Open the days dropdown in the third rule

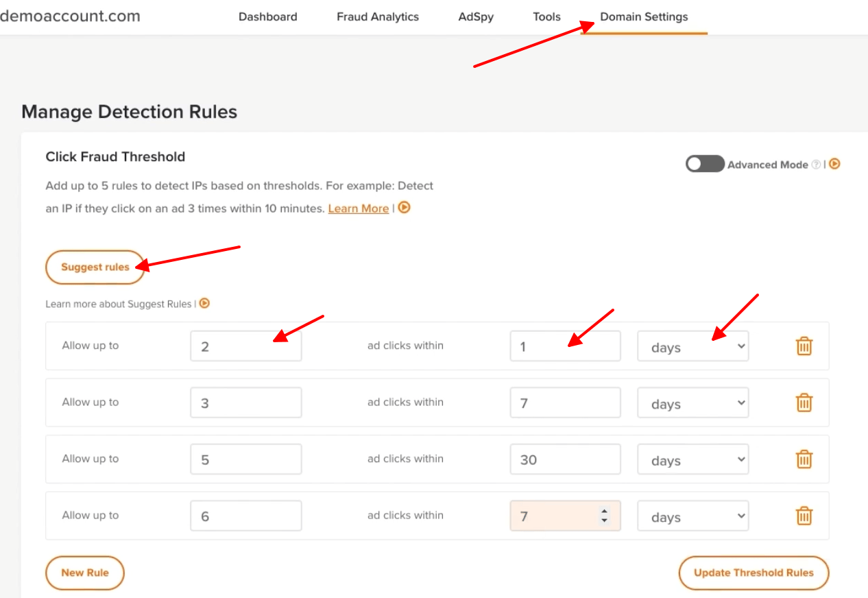pyautogui.click(x=692, y=459)
